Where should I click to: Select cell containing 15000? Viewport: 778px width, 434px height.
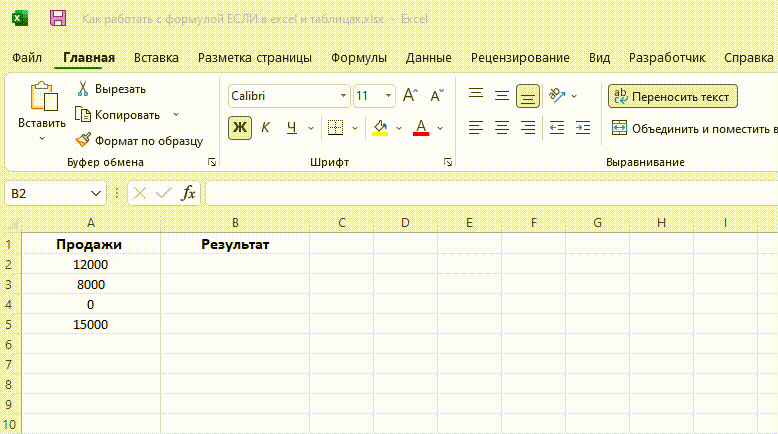91,324
